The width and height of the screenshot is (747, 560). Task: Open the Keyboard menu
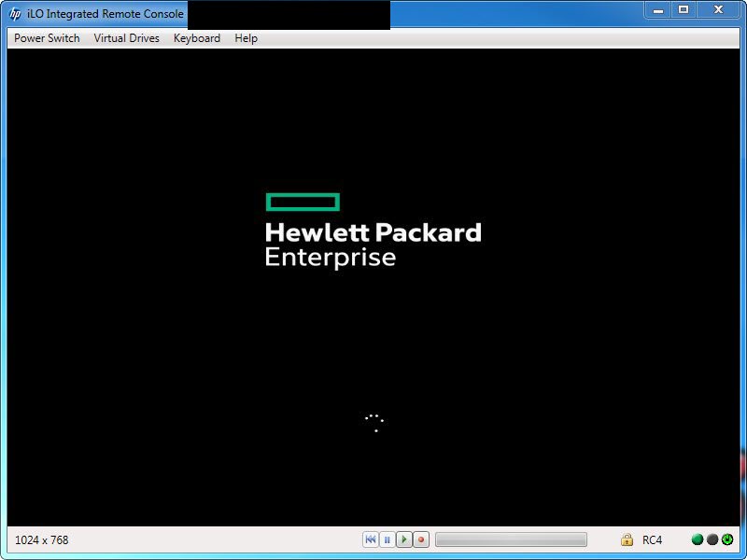click(x=197, y=38)
